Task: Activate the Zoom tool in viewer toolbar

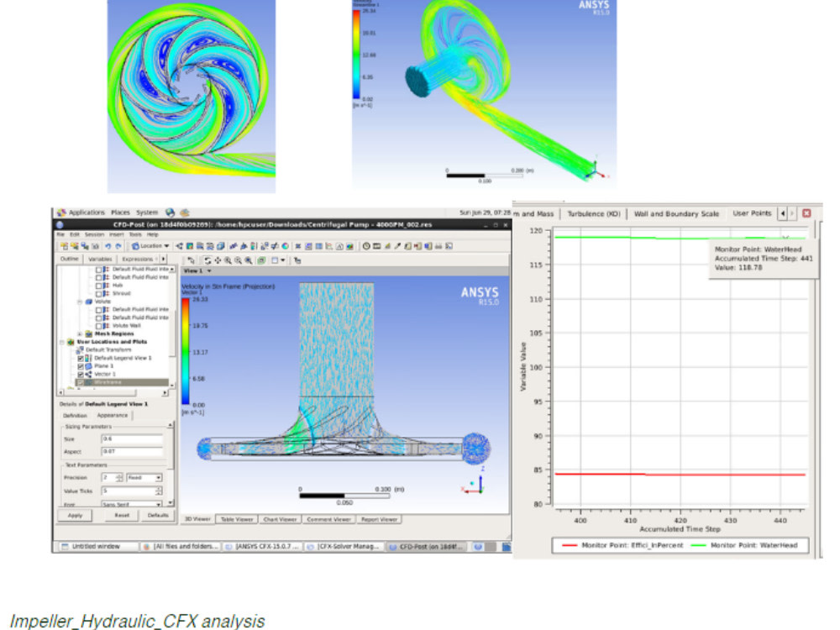Action: 228,260
